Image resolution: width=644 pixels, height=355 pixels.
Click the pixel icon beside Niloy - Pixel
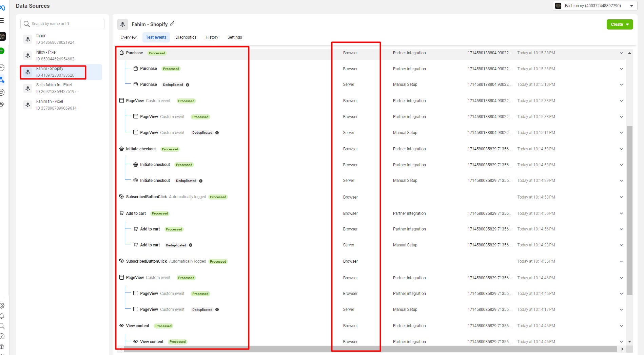(x=28, y=55)
